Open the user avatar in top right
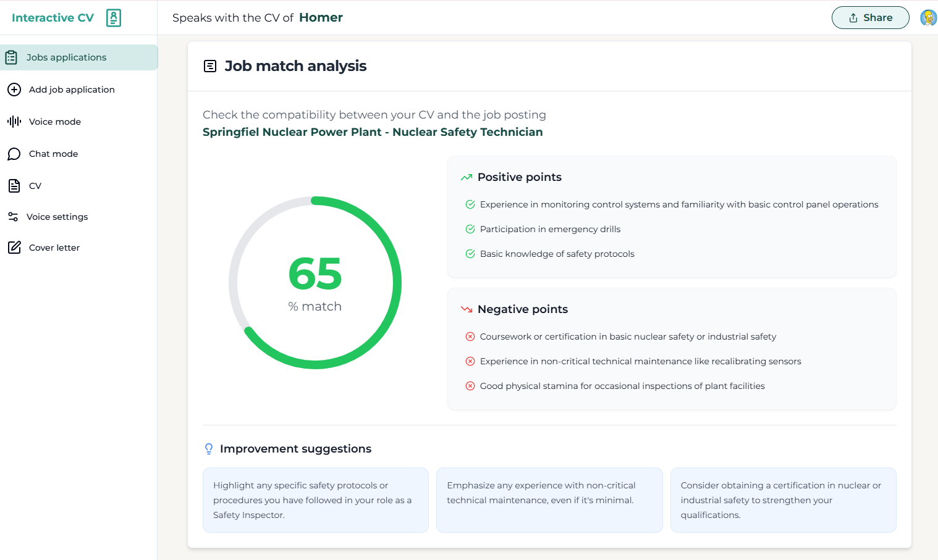Viewport: 938px width, 560px height. 928,18
